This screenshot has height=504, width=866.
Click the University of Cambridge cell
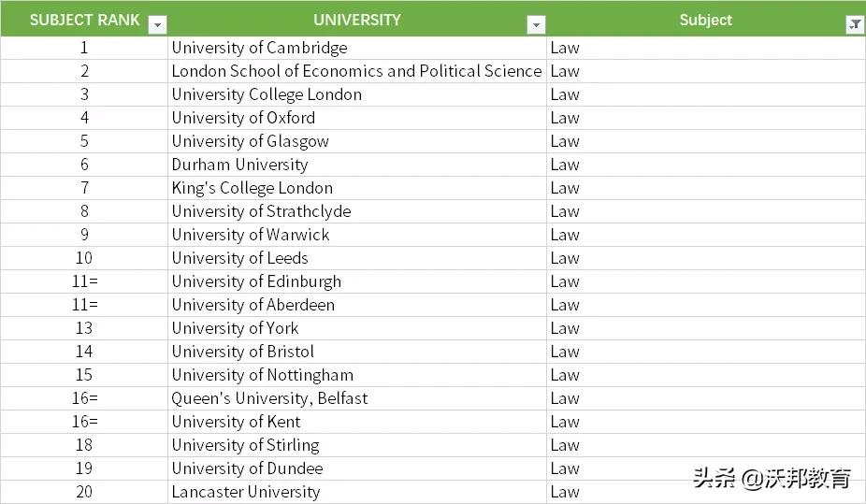[259, 48]
